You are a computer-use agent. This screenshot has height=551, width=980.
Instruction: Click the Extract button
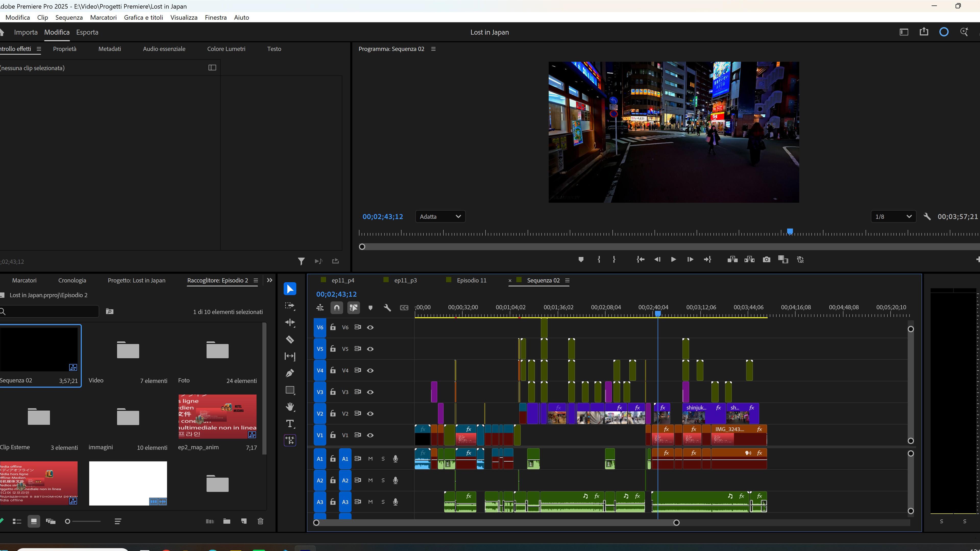tap(750, 259)
